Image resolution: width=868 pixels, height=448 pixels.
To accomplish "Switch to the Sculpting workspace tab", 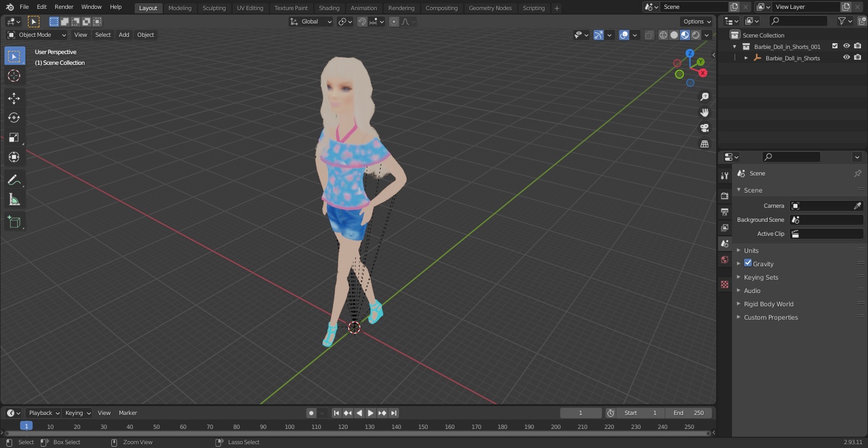I will (x=214, y=8).
